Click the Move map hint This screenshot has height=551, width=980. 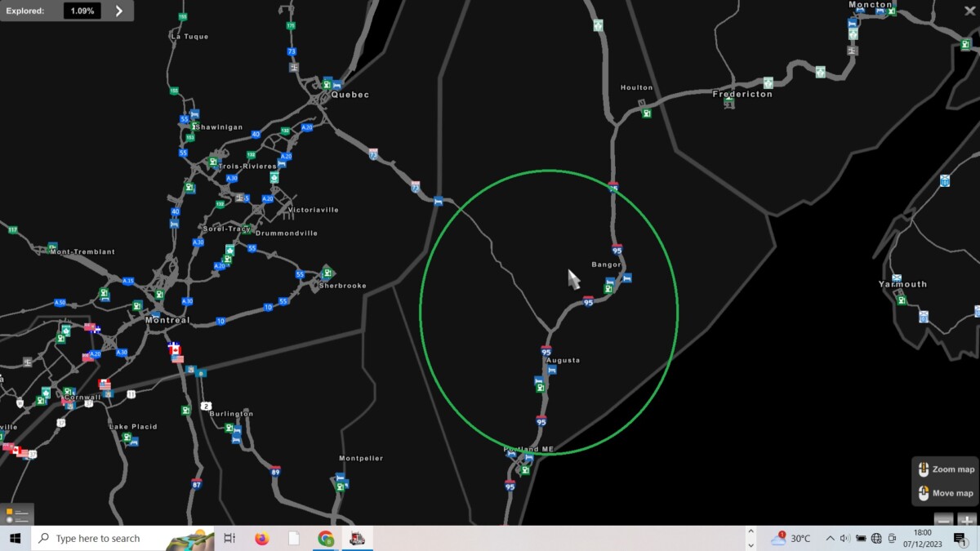[946, 493]
